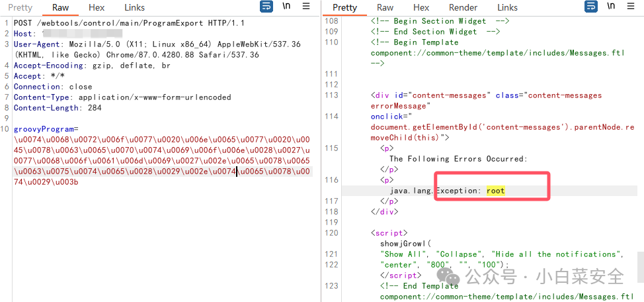Click the "Show All", "Collapse" arguments line
644x302 pixels.
tap(503, 254)
